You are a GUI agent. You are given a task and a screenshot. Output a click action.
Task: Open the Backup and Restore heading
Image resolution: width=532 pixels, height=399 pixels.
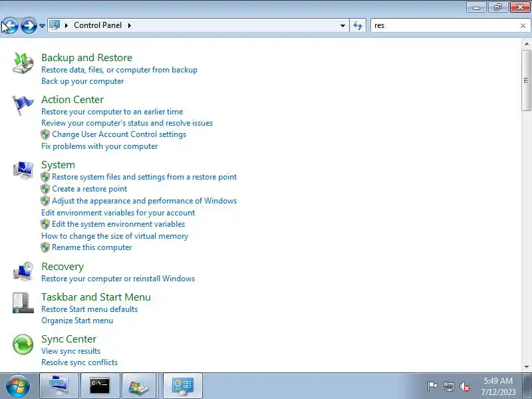[87, 58]
